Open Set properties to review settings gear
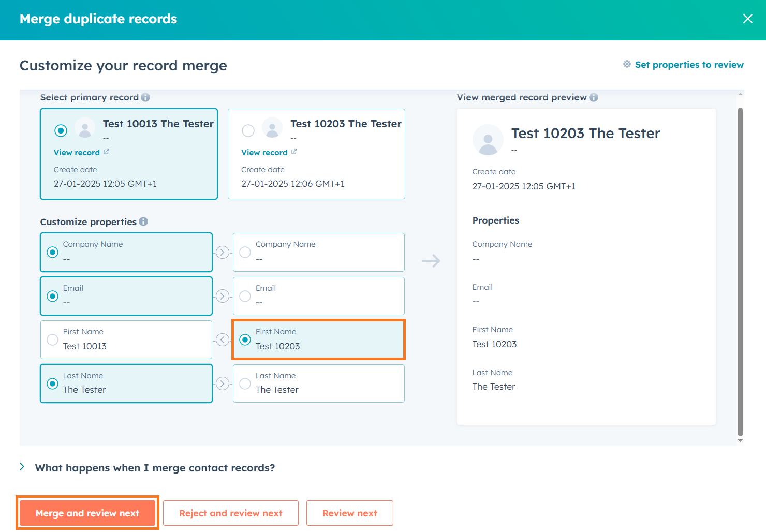Viewport: 766px width, 532px height. pos(627,64)
